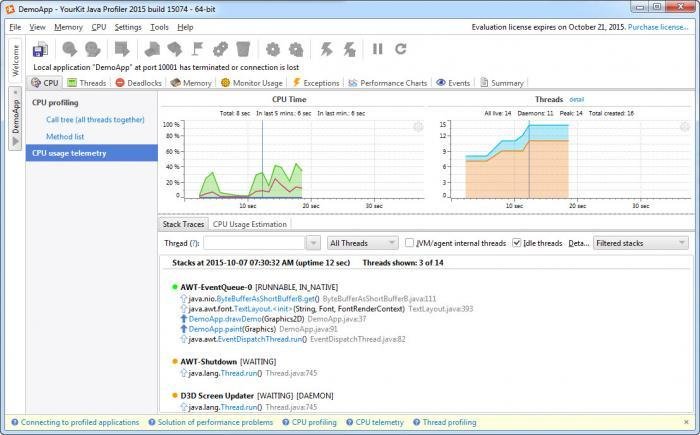The image size is (700, 435).
Task: Click the Threads tab green icon
Action: click(72, 83)
